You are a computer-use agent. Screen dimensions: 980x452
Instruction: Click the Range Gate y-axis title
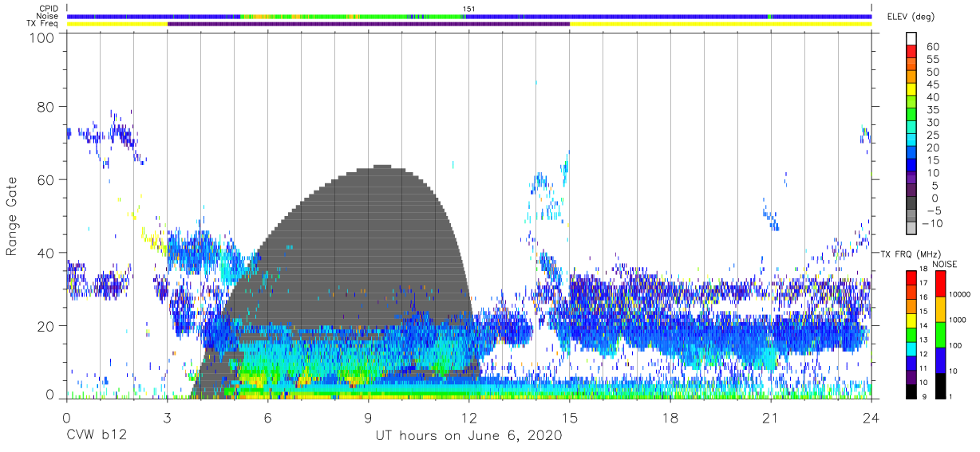pyautogui.click(x=12, y=217)
